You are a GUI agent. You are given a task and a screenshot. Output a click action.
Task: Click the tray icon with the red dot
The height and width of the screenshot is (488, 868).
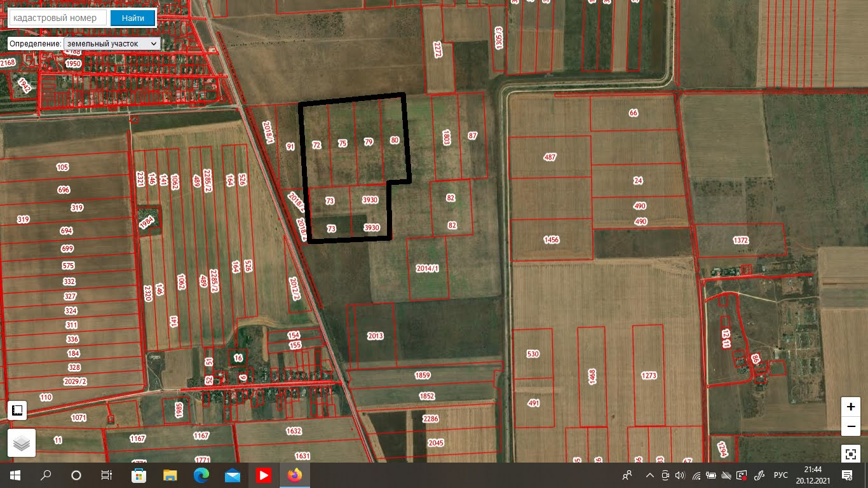[742, 475]
